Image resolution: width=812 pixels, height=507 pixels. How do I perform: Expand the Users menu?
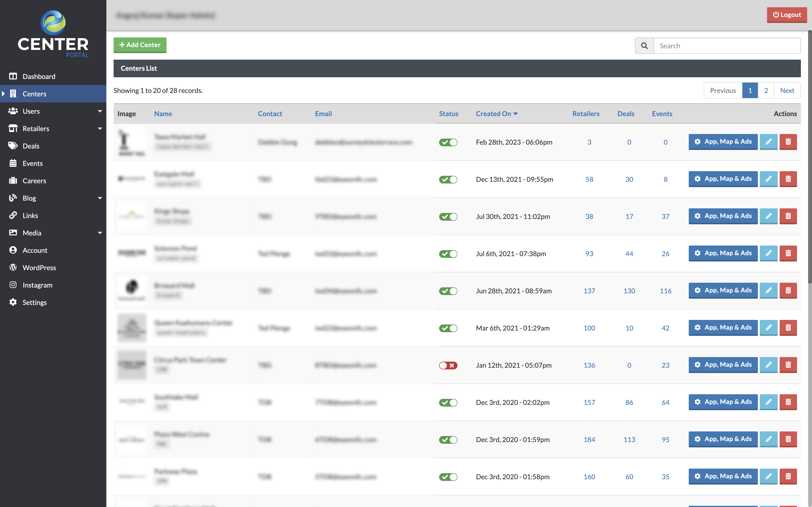coord(100,111)
